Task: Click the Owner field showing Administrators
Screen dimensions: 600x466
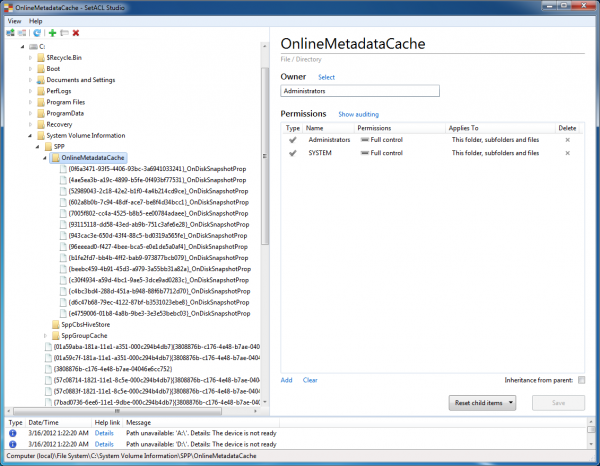Action: pos(360,91)
